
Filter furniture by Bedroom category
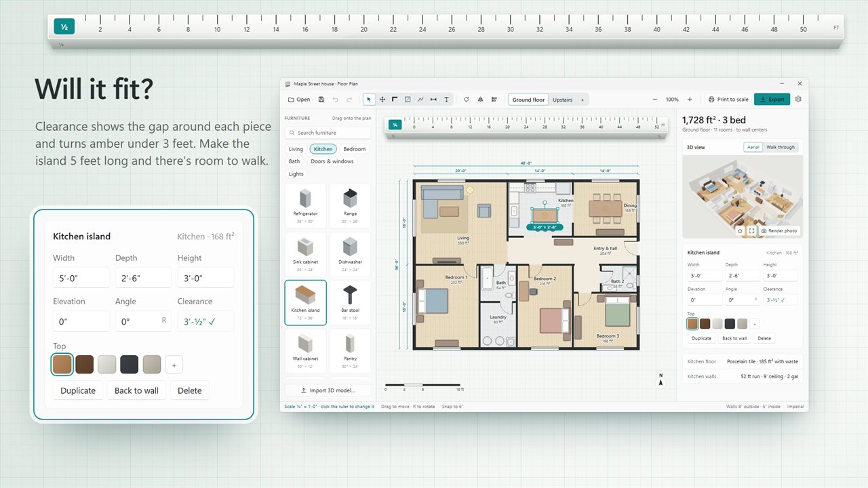click(x=354, y=149)
